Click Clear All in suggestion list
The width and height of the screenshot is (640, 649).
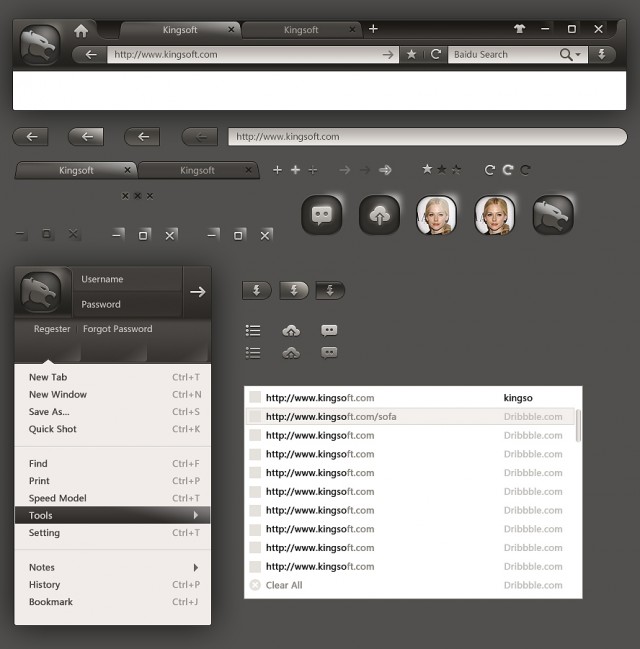tap(284, 585)
